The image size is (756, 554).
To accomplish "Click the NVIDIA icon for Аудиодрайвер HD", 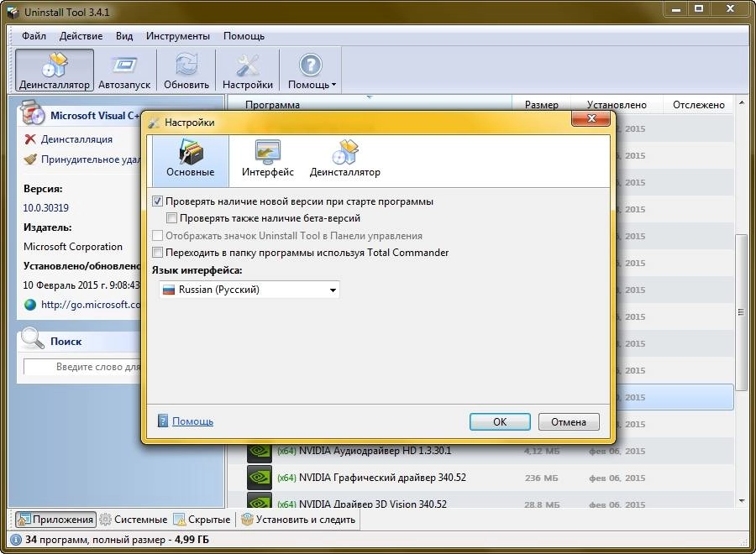I will 260,452.
